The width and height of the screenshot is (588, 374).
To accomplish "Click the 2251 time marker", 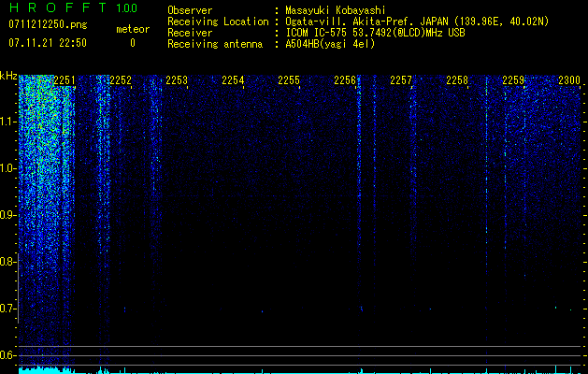I will click(x=65, y=80).
